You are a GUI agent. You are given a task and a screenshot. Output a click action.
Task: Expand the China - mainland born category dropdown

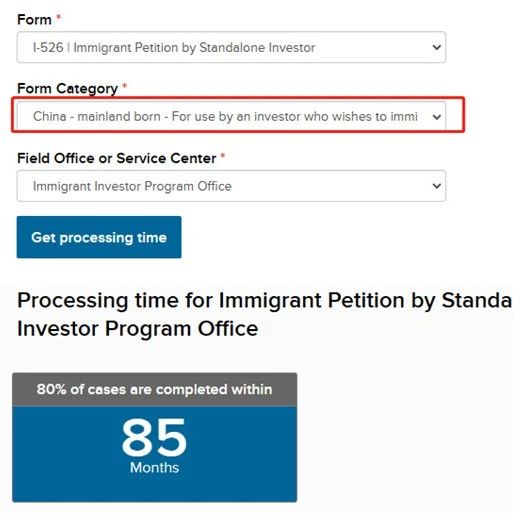point(231,116)
